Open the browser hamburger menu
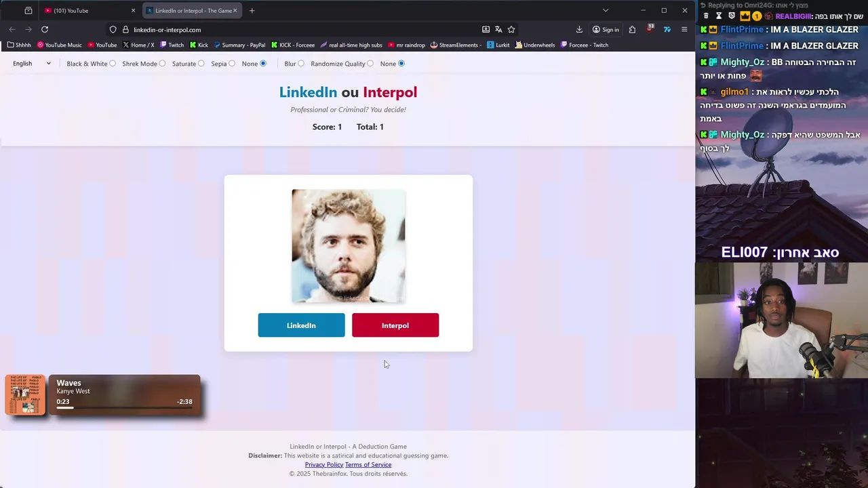 [684, 29]
